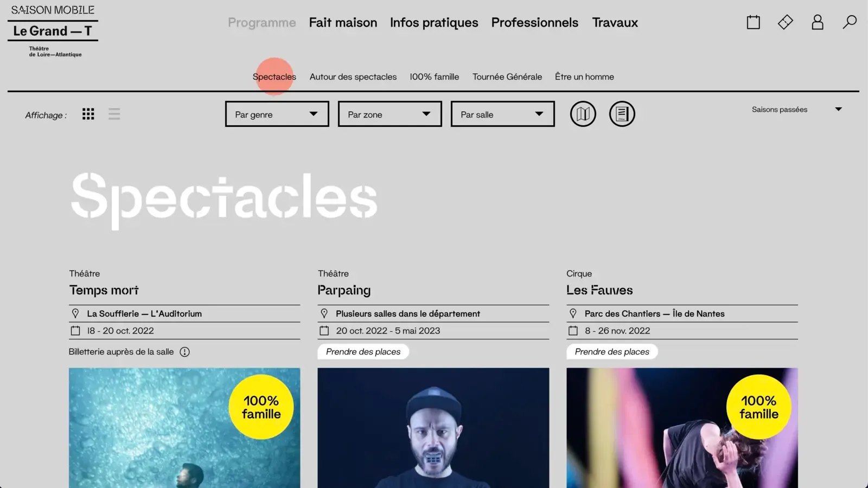The height and width of the screenshot is (488, 868).
Task: Open the search magnifier icon
Action: [850, 22]
